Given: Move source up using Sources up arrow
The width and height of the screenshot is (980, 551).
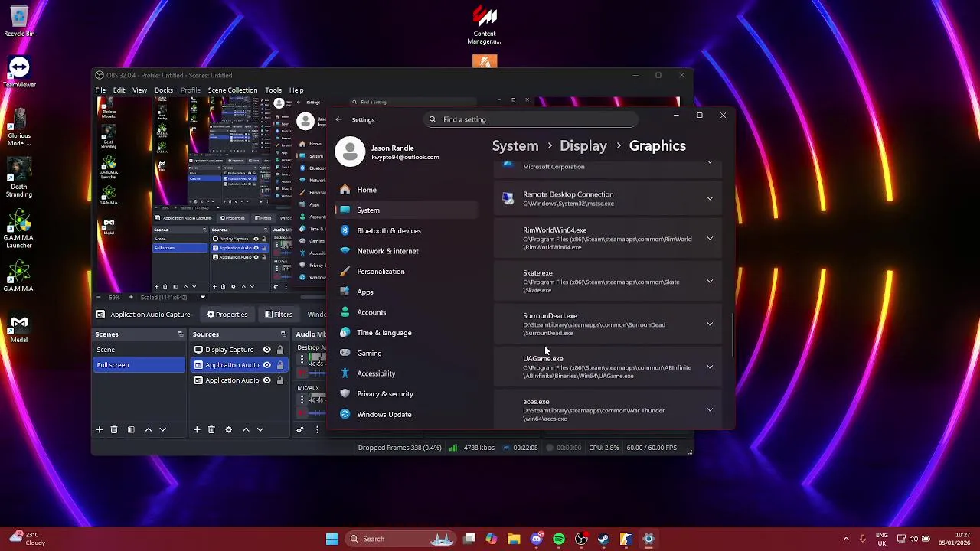Looking at the screenshot, I should point(246,429).
